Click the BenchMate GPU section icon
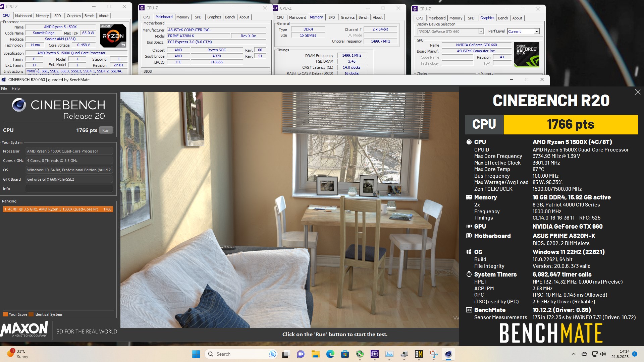Screen dimensions: 644x362 click(x=469, y=227)
